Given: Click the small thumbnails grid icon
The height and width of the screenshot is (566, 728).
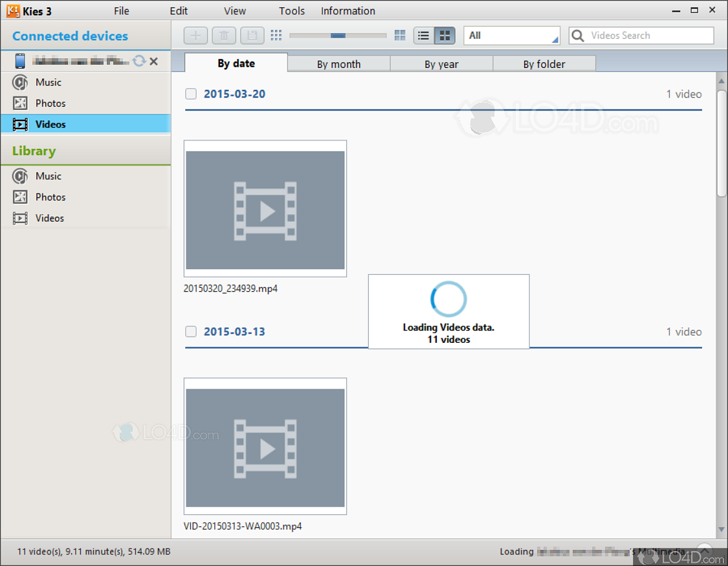Looking at the screenshot, I should [x=276, y=36].
